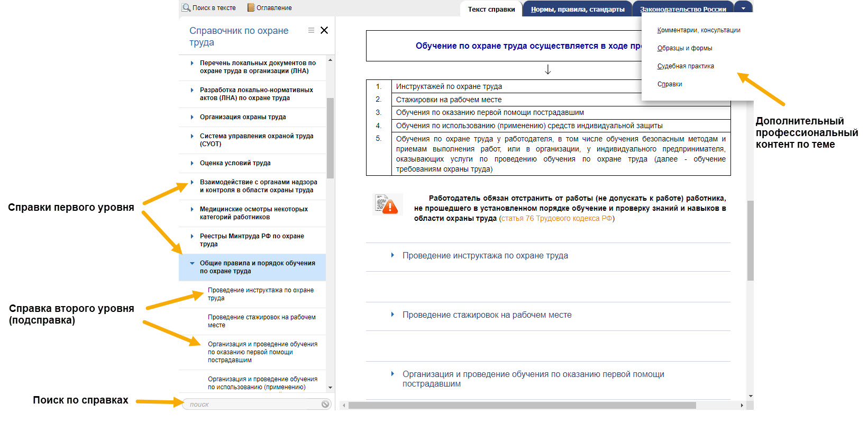Click the content vertical scrollbar thumb
This screenshot has width=868, height=421.
tap(750, 240)
